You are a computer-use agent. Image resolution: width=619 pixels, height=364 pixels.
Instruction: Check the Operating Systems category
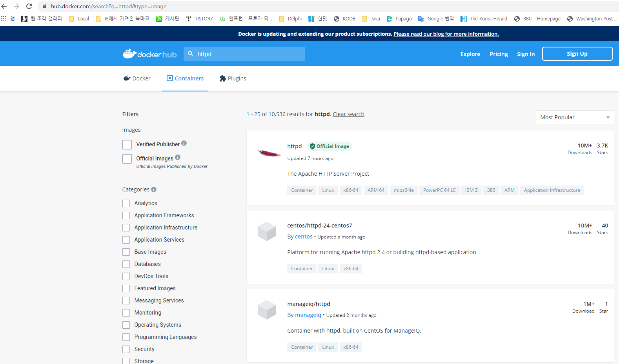click(x=126, y=325)
